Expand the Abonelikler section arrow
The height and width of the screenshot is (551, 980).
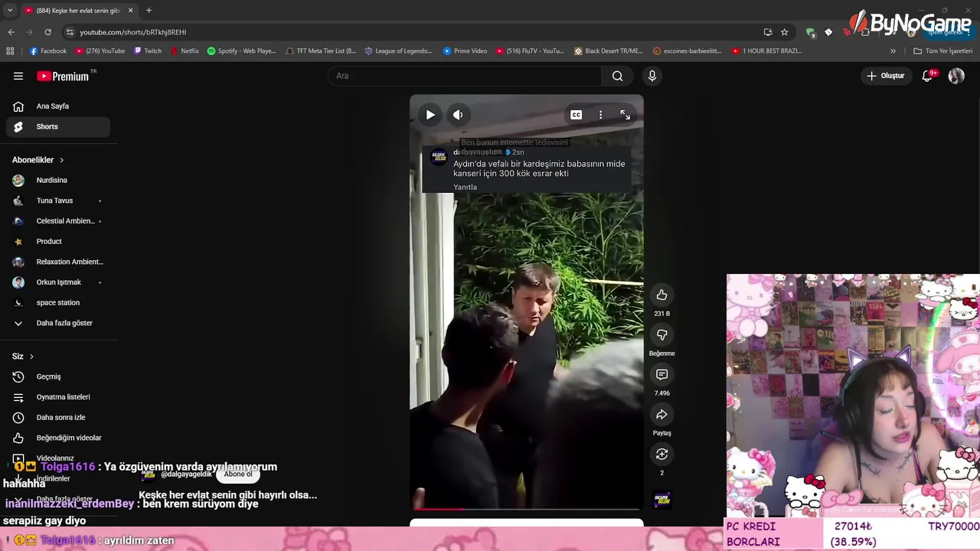[61, 160]
